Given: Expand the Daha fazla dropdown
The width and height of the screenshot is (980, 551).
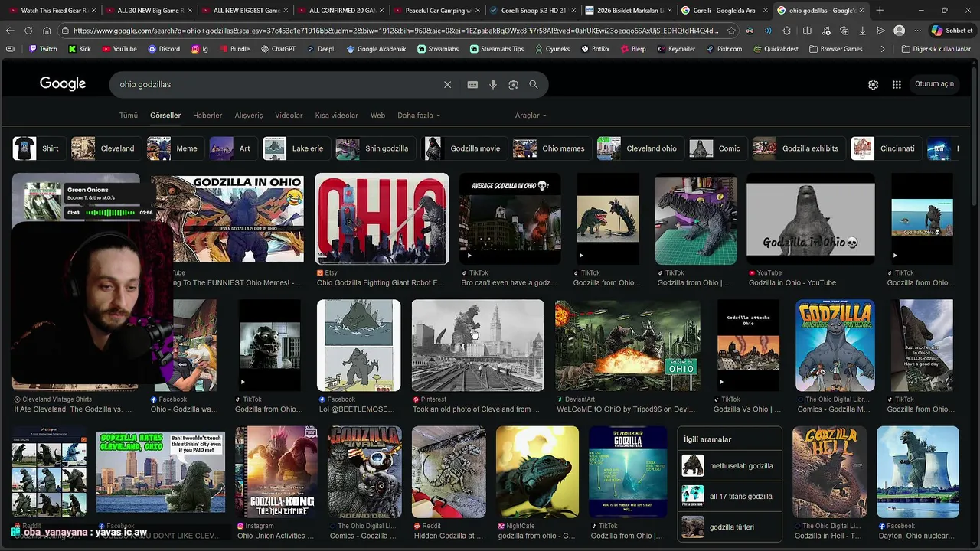Looking at the screenshot, I should 418,116.
